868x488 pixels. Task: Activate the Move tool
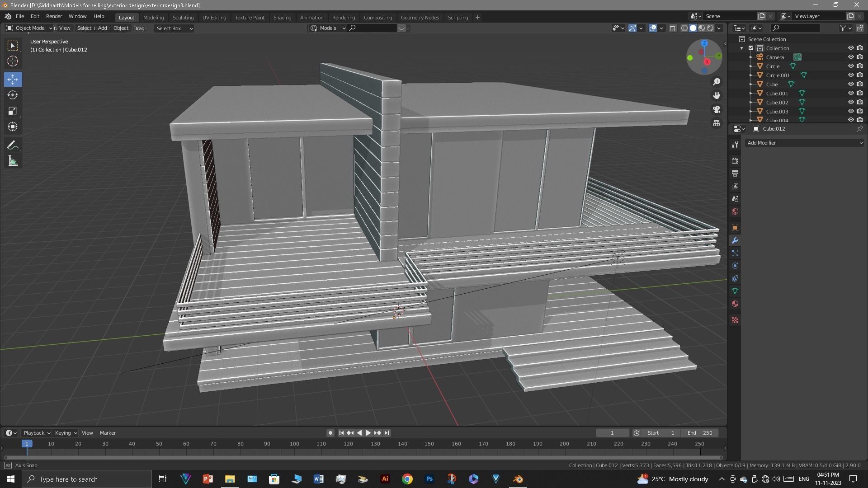click(x=13, y=79)
